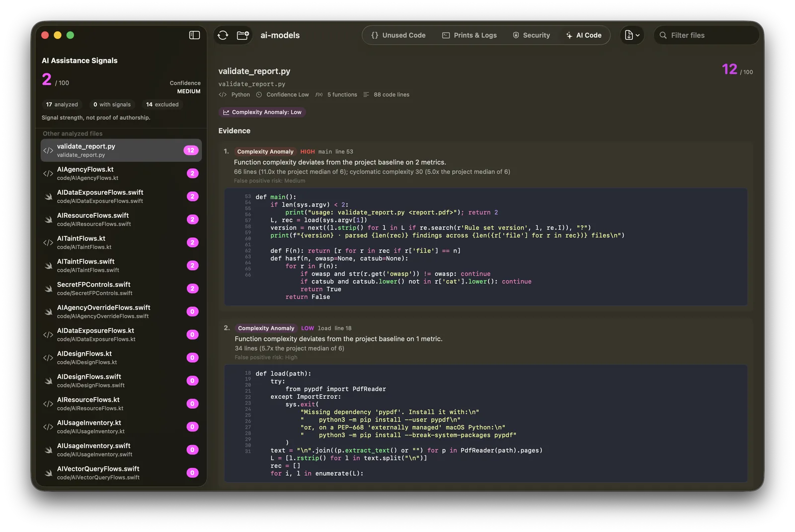This screenshot has height=532, width=795.
Task: Click the 88 code lines label
Action: coord(392,94)
